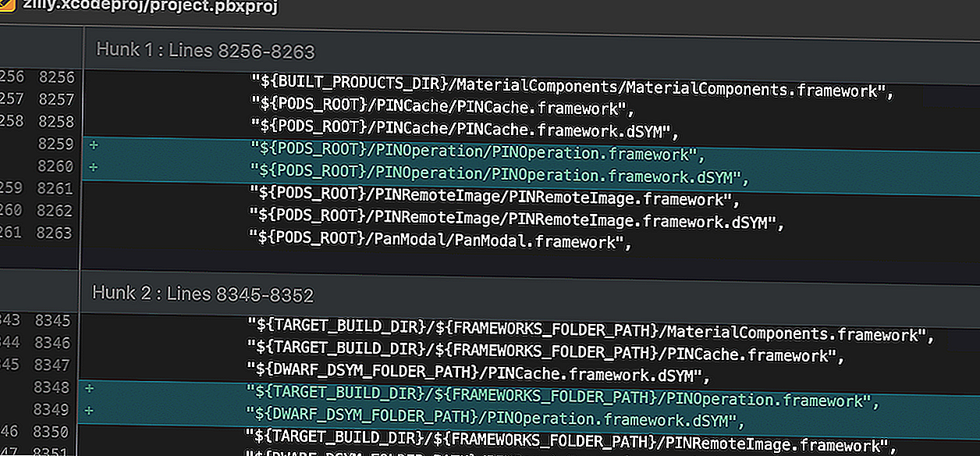The height and width of the screenshot is (456, 980).
Task: Click plus marker on added line 8260
Action: pyautogui.click(x=94, y=166)
